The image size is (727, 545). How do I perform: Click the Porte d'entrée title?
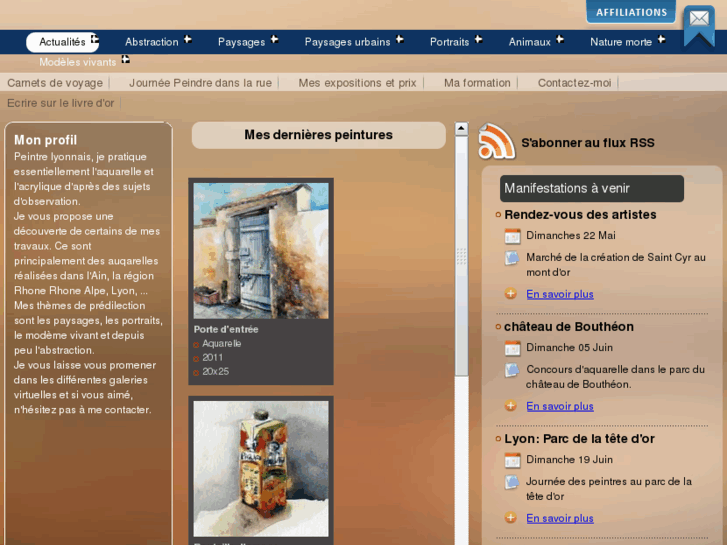226,329
